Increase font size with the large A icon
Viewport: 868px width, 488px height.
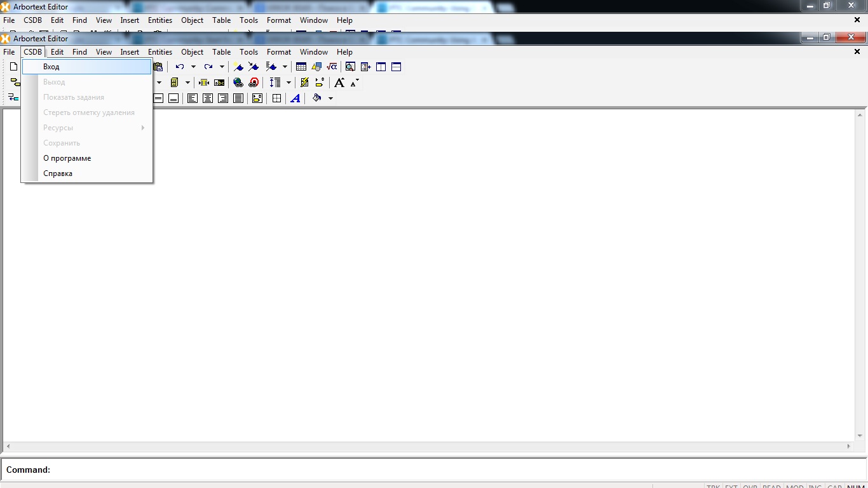point(339,82)
